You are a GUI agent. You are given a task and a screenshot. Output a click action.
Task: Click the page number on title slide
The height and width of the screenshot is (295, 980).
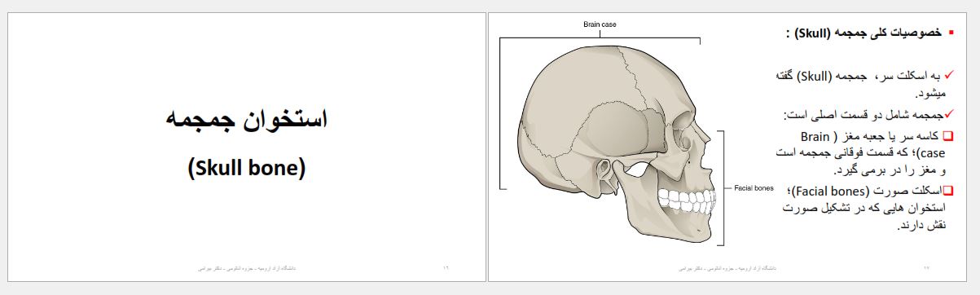coord(446,267)
